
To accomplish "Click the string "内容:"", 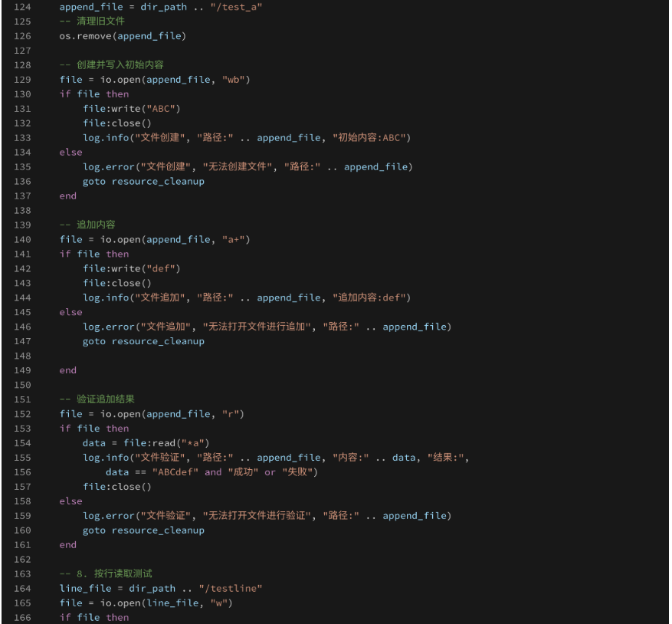I will pos(351,458).
